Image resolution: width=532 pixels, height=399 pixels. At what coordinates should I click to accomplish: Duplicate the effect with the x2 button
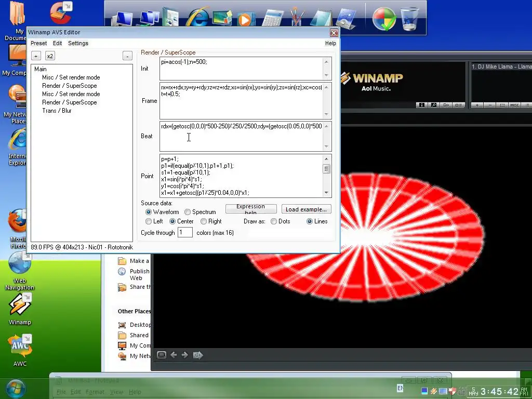pyautogui.click(x=50, y=56)
